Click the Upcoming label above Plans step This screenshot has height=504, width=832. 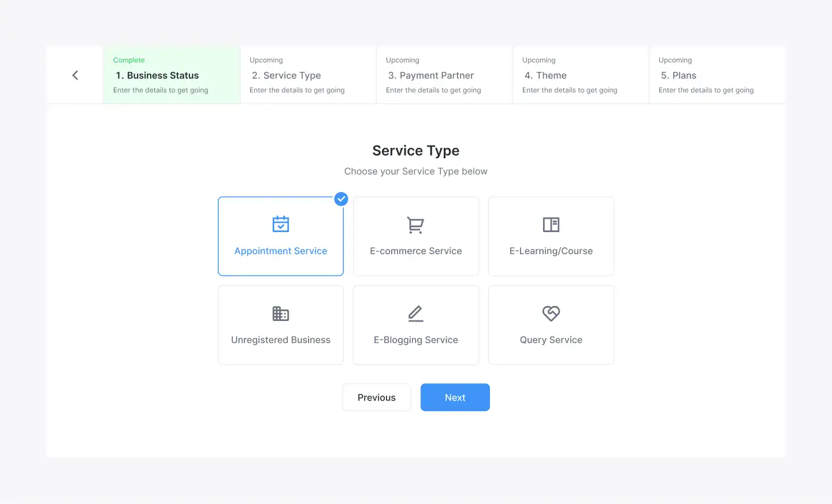point(675,60)
